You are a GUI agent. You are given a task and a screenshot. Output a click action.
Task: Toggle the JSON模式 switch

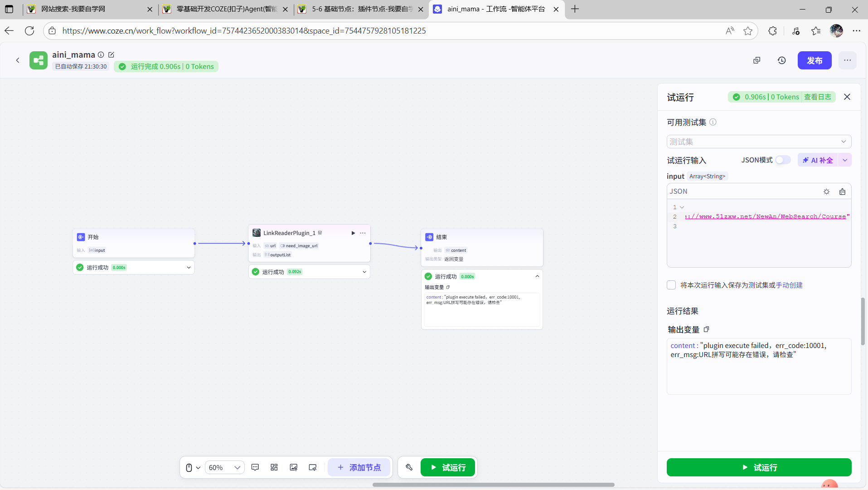click(782, 160)
